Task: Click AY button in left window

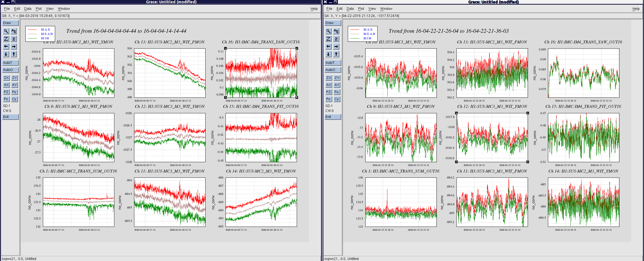Action: tap(14, 85)
